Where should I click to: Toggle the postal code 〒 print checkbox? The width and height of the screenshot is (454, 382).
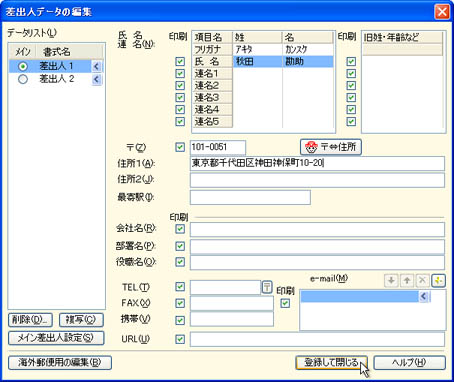click(180, 147)
